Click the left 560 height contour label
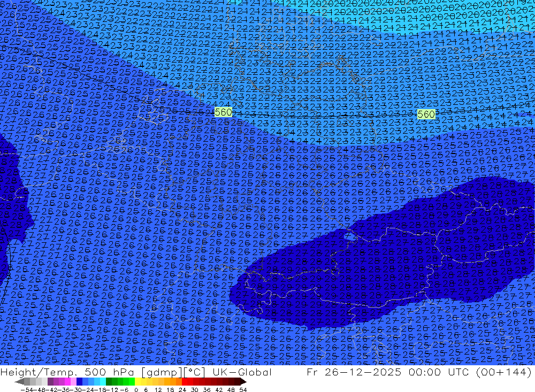The image size is (535, 392). [x=224, y=112]
